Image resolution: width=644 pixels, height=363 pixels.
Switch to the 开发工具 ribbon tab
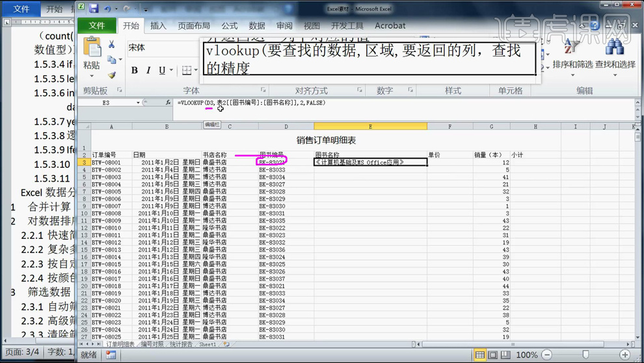(x=347, y=25)
